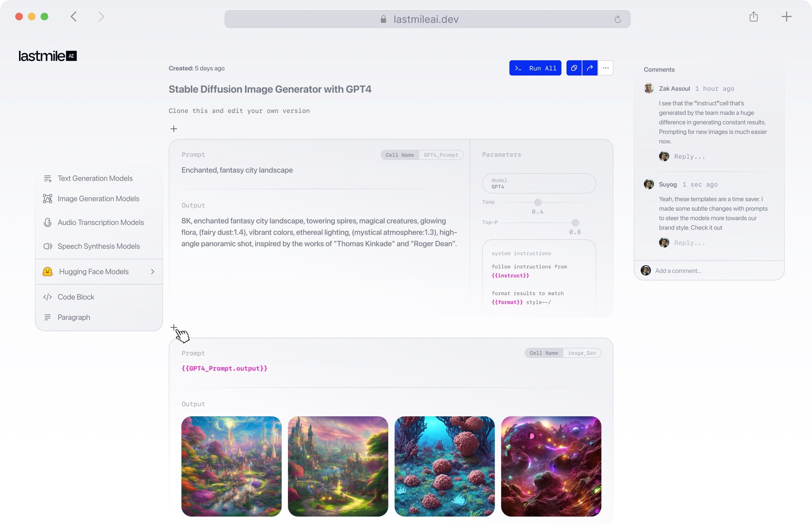Reply to Zak Assoul's comment

tap(689, 157)
